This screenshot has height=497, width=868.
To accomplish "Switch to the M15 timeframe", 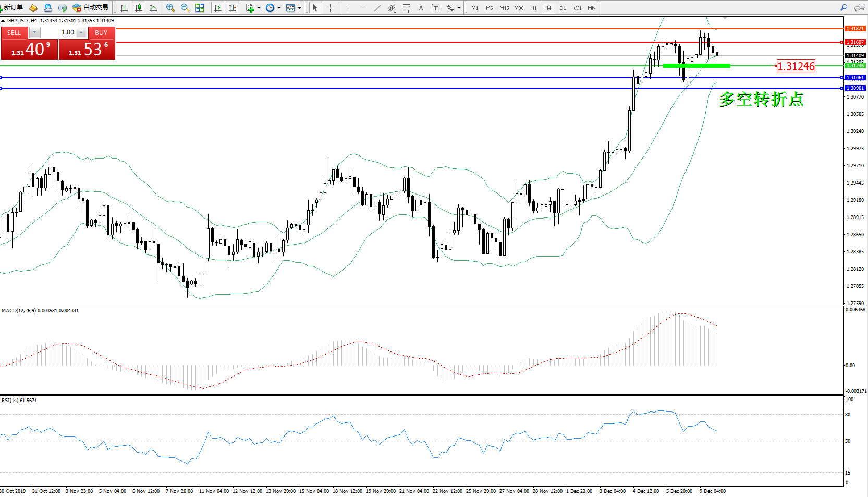I will [504, 8].
